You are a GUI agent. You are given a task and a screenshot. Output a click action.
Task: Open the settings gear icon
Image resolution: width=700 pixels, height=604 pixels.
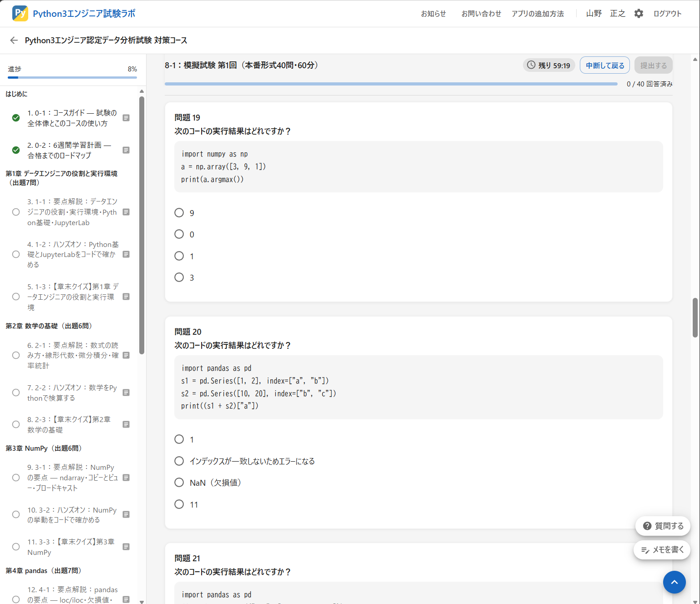click(x=639, y=14)
